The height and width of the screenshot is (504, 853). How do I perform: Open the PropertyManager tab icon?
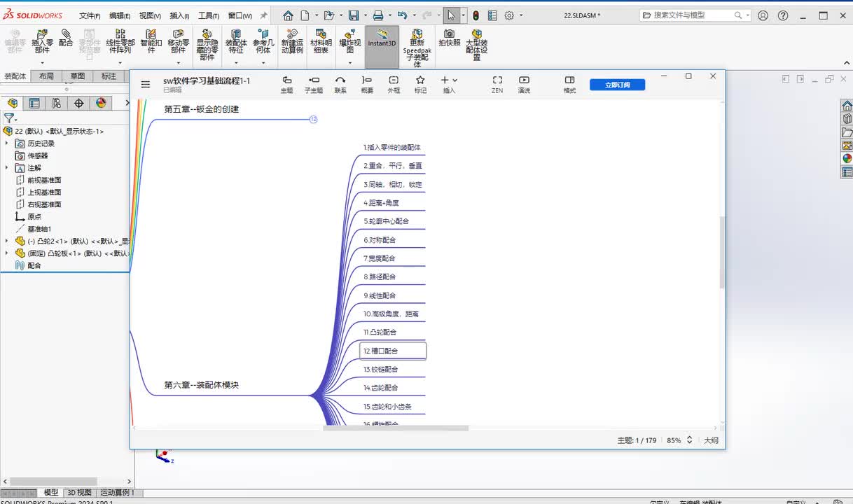[x=34, y=104]
